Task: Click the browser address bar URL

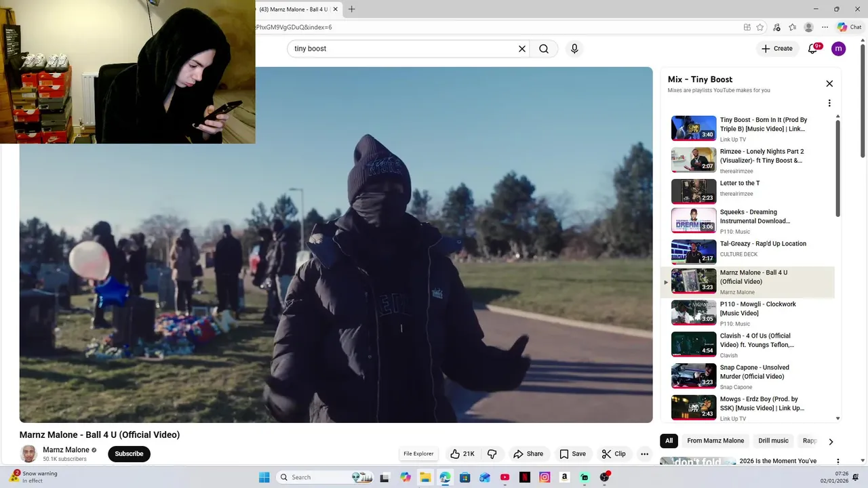Action: click(294, 27)
